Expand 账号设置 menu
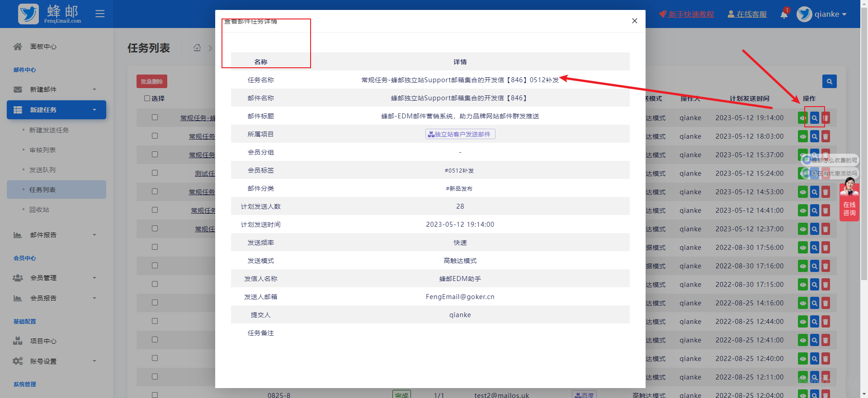Viewport: 868px width, 398px height. (57, 361)
